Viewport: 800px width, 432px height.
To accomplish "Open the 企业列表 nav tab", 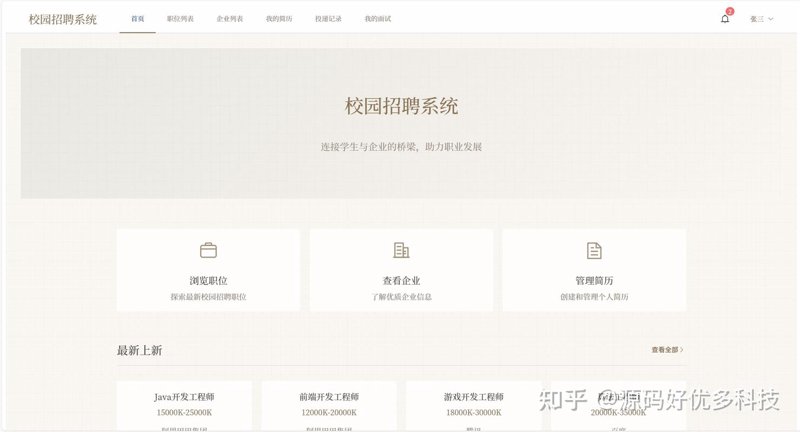I will tap(230, 19).
